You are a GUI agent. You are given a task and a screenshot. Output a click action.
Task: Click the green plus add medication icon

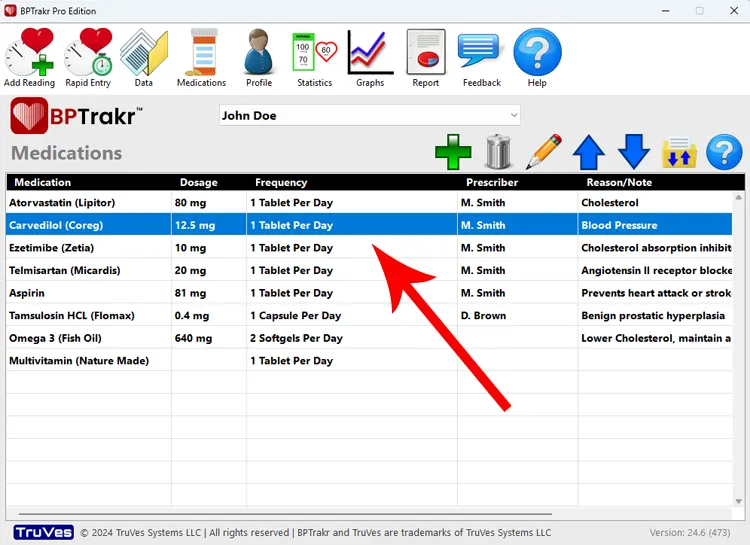(453, 153)
